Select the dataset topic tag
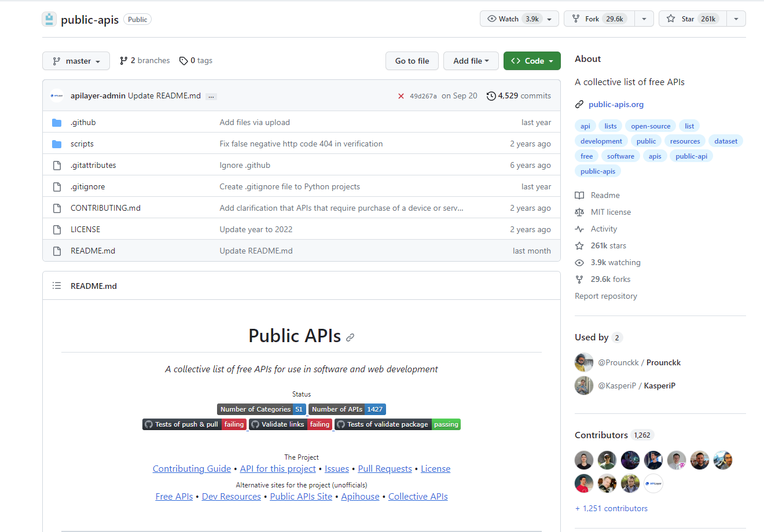This screenshot has height=532, width=764. [726, 141]
